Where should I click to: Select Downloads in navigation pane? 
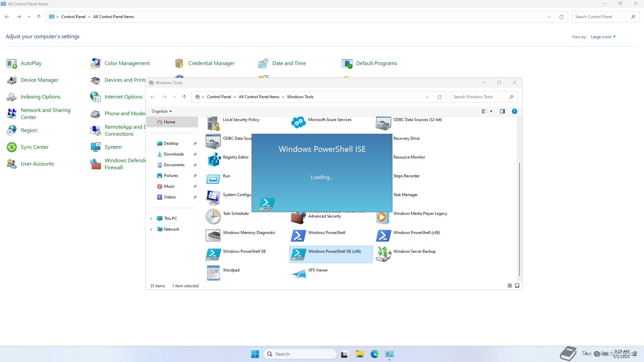172,154
